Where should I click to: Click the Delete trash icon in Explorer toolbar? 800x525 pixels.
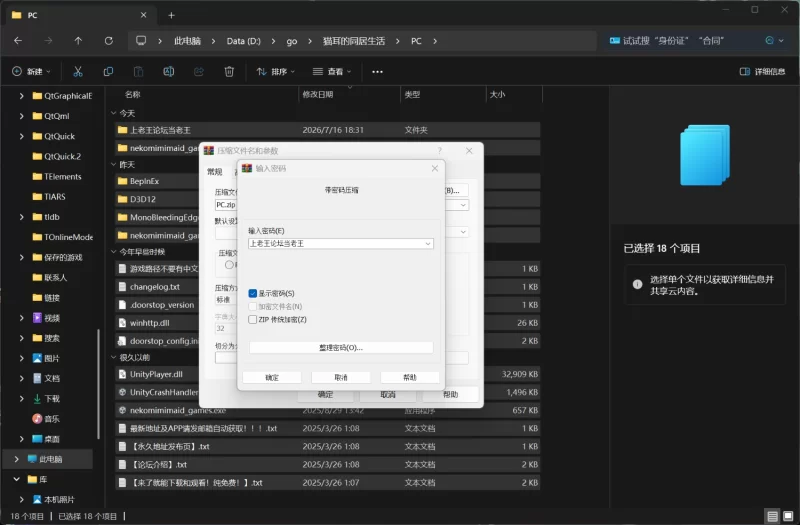(229, 71)
